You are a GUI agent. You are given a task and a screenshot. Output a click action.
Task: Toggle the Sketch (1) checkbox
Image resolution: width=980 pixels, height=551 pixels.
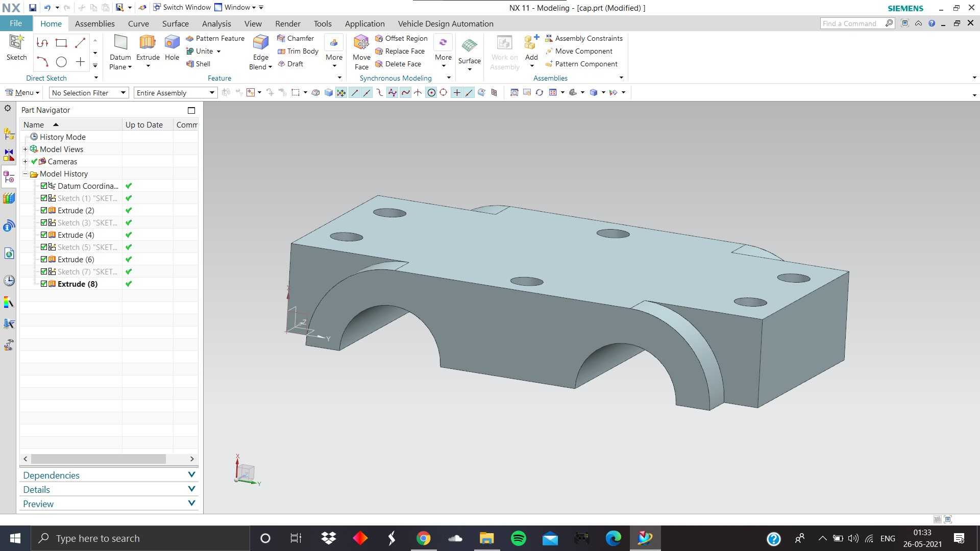coord(44,198)
